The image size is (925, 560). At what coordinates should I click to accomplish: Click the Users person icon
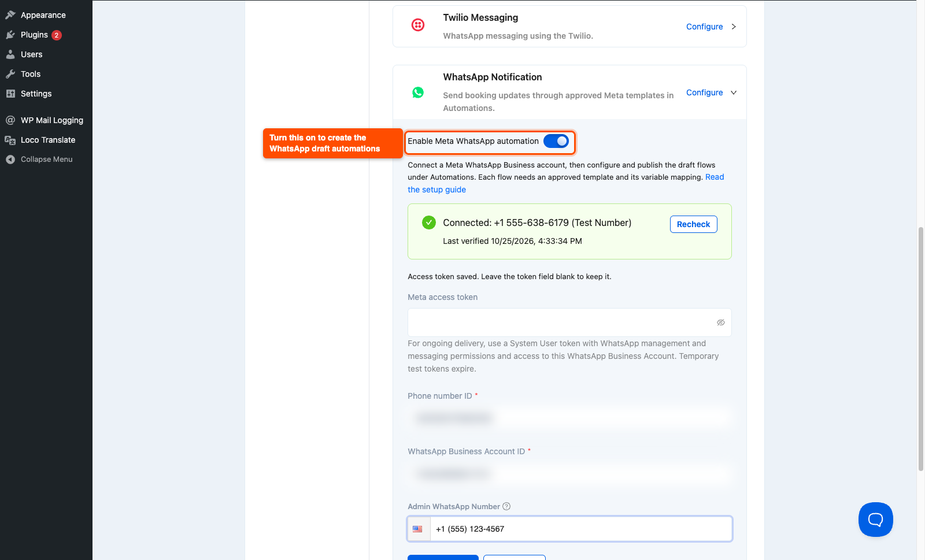click(10, 54)
